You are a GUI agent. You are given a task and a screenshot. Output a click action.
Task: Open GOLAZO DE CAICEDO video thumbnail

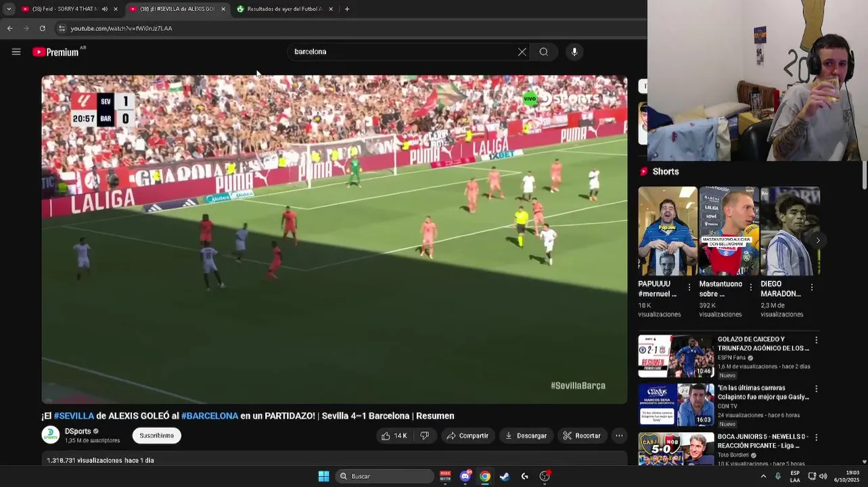tap(676, 356)
